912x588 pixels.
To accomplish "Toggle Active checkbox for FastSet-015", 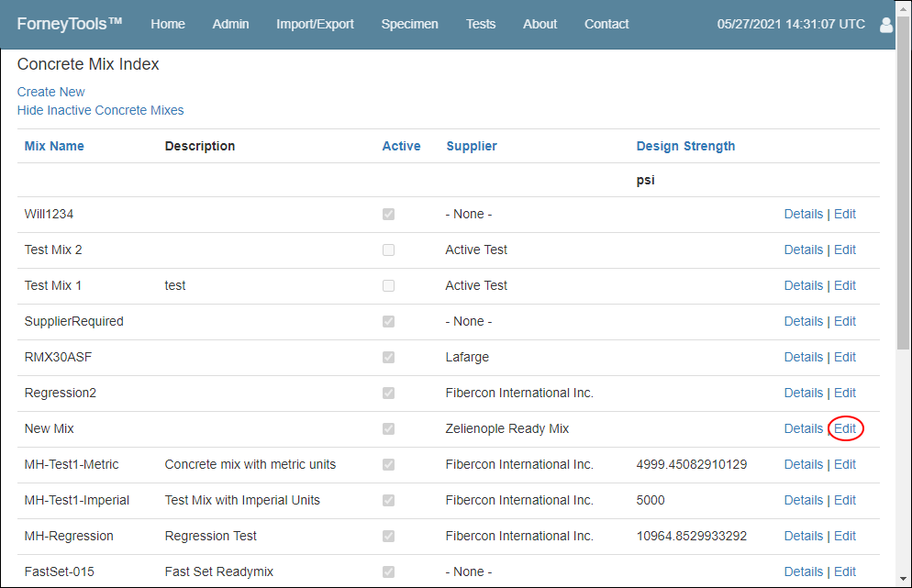I will click(x=388, y=571).
